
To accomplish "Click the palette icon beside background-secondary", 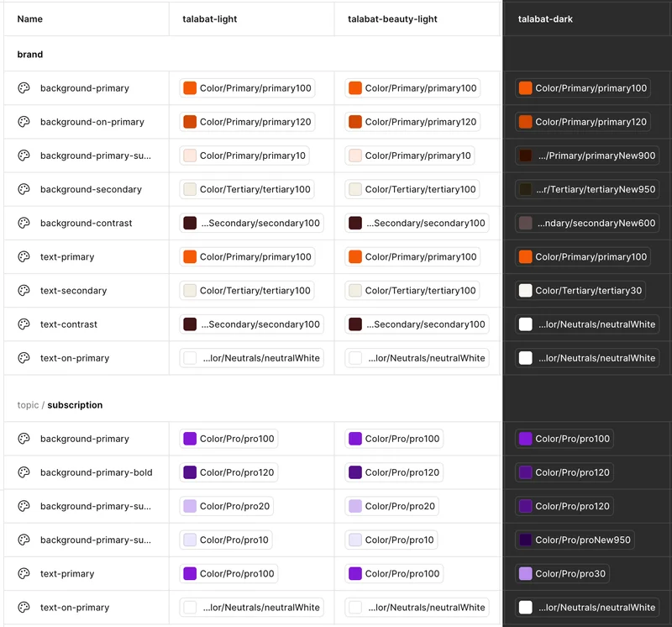I will (x=24, y=189).
